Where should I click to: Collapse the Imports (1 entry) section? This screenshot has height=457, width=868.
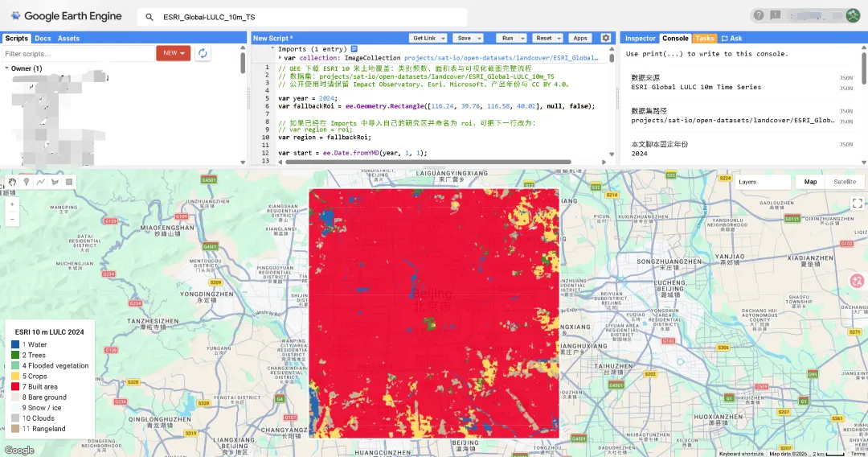tap(272, 49)
